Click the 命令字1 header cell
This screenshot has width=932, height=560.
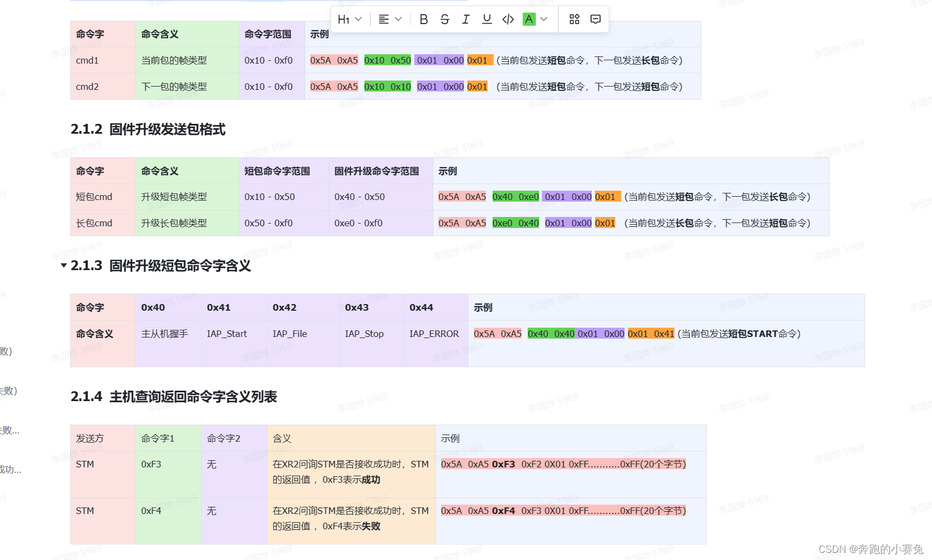168,438
